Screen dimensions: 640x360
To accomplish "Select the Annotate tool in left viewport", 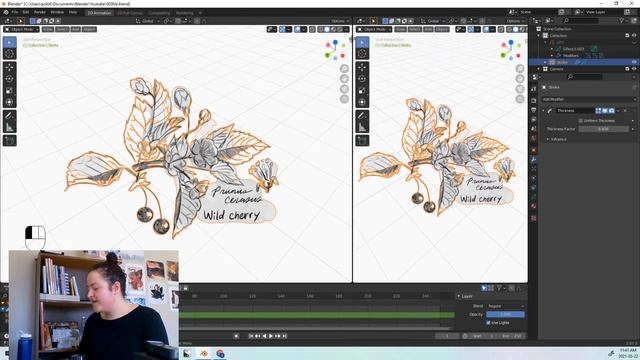I will 9,116.
